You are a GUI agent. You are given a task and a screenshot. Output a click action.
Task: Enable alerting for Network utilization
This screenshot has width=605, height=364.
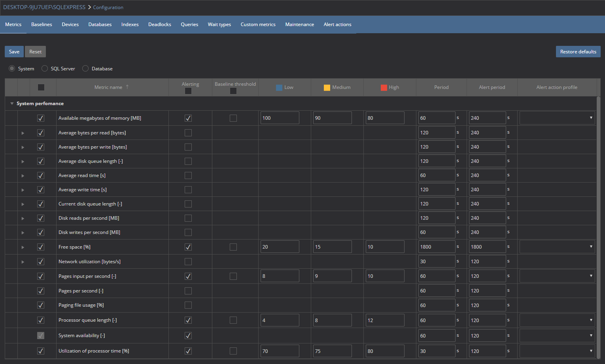click(x=188, y=262)
